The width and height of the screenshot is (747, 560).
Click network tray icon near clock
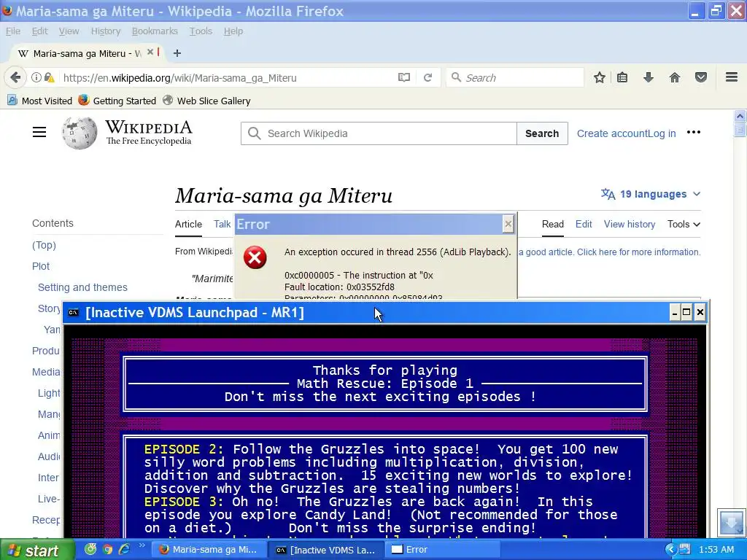[685, 550]
